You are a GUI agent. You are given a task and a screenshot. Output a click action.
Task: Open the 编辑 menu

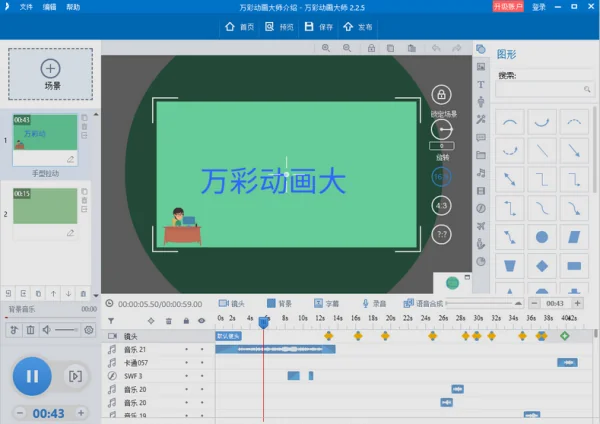(49, 7)
